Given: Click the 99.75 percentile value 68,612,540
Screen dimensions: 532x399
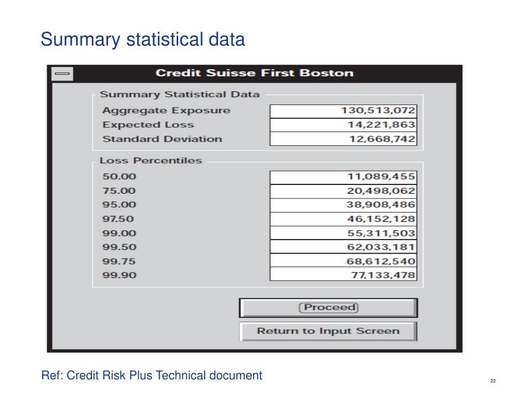Looking at the screenshot, I should point(343,261).
